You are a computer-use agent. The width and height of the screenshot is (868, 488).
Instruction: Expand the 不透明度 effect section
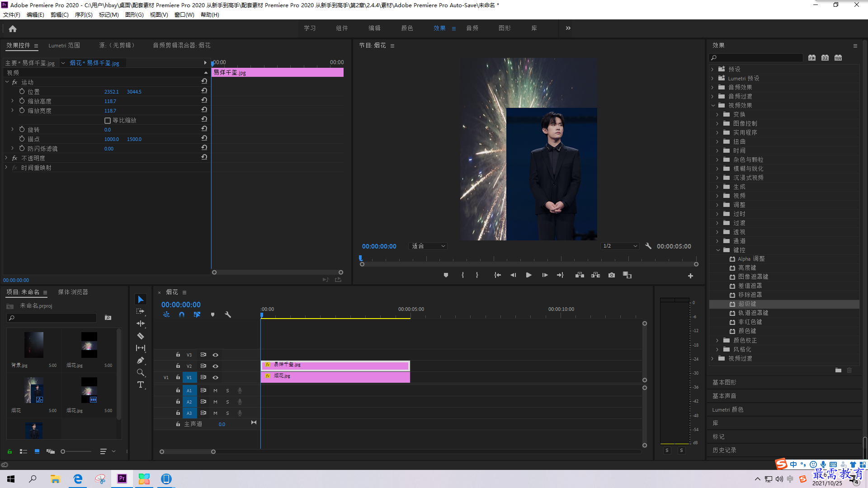click(6, 158)
